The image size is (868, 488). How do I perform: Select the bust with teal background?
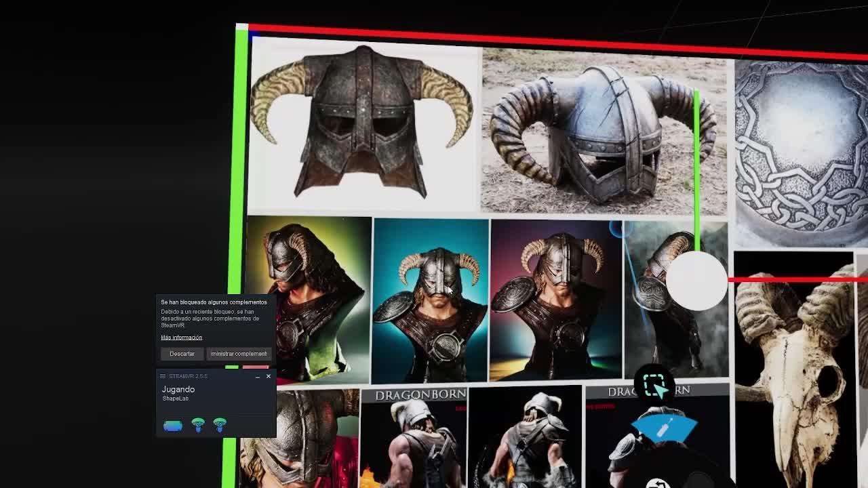pos(431,301)
